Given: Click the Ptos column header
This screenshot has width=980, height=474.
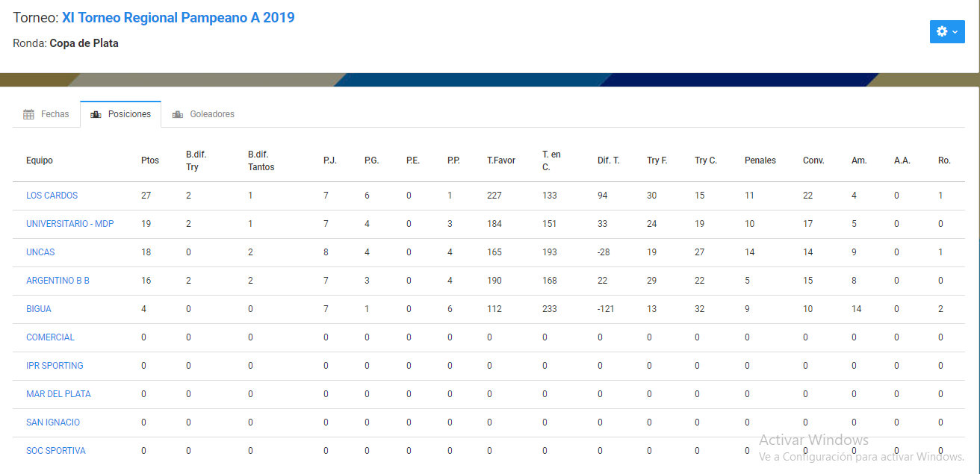Looking at the screenshot, I should (149, 160).
